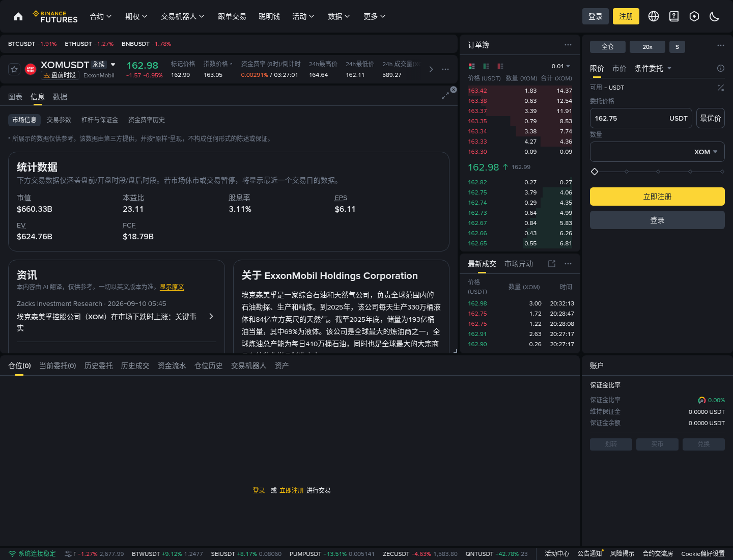Screen dimensions: 733x560
Task: Open the language globe icon
Action: (654, 16)
